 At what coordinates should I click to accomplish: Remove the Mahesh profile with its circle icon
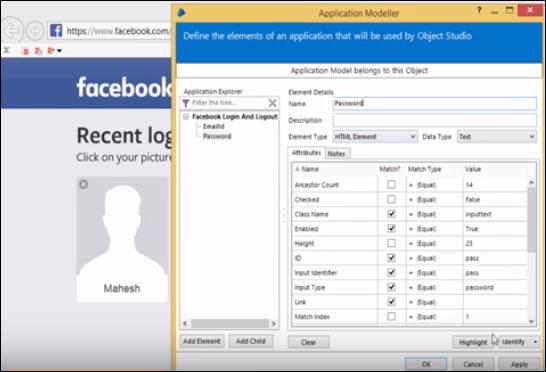point(84,184)
